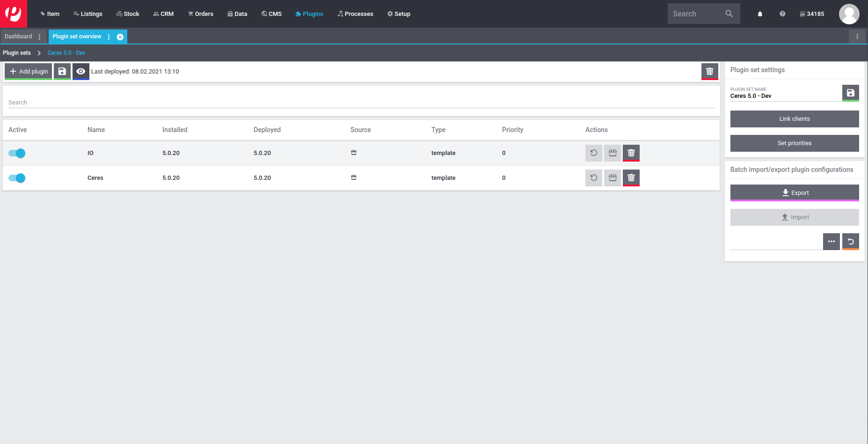Go to Plugin sets breadcrumb

17,53
